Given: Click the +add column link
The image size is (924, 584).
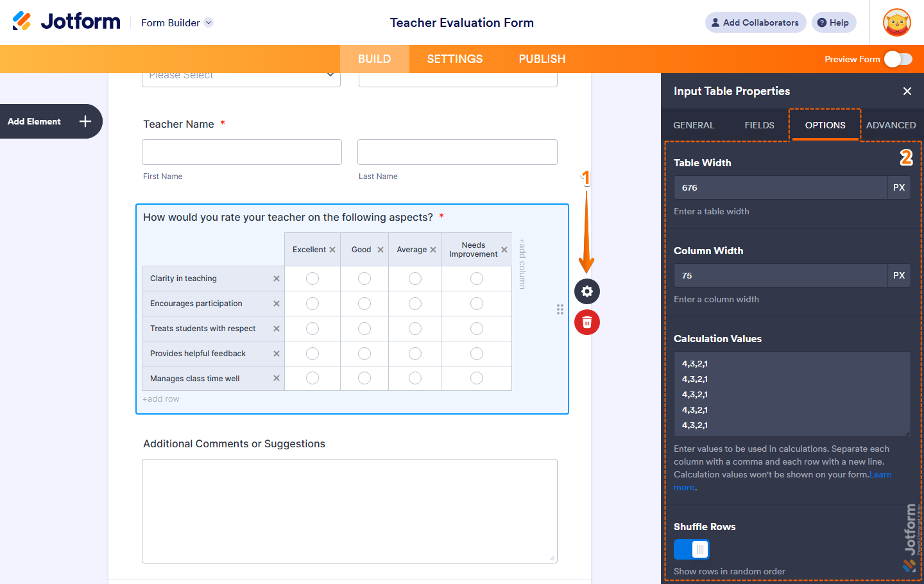Looking at the screenshot, I should 522,264.
